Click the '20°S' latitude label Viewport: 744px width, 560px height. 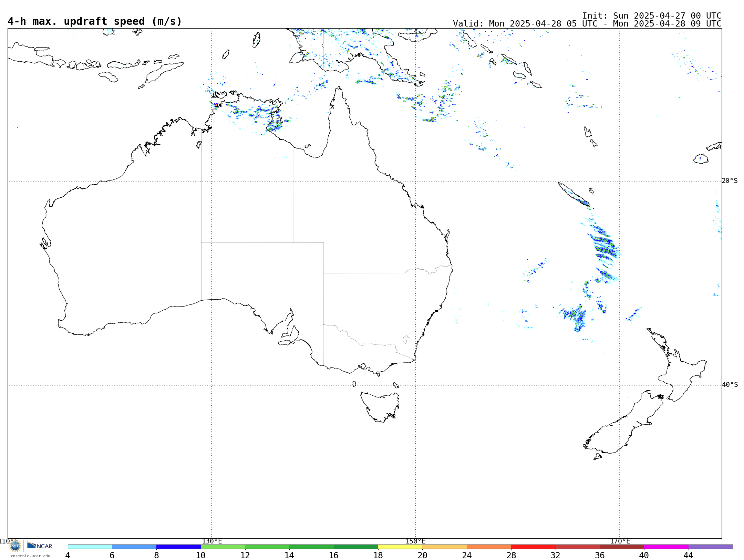tap(730, 181)
